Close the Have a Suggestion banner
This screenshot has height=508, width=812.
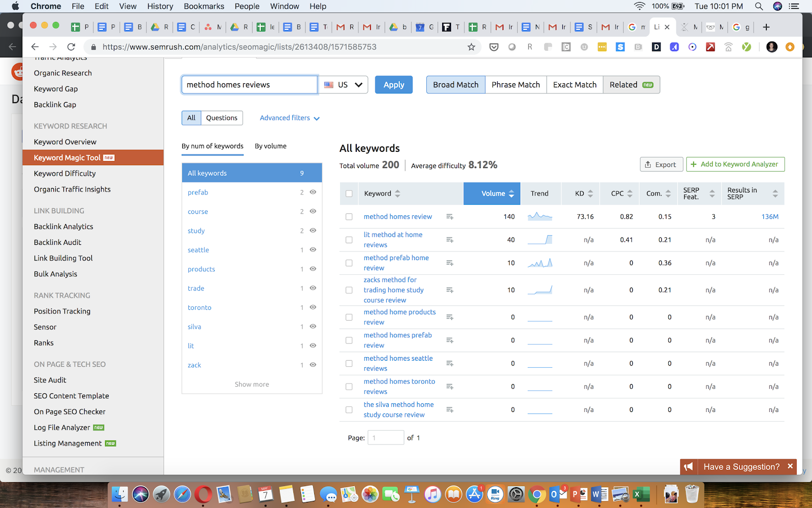(790, 466)
